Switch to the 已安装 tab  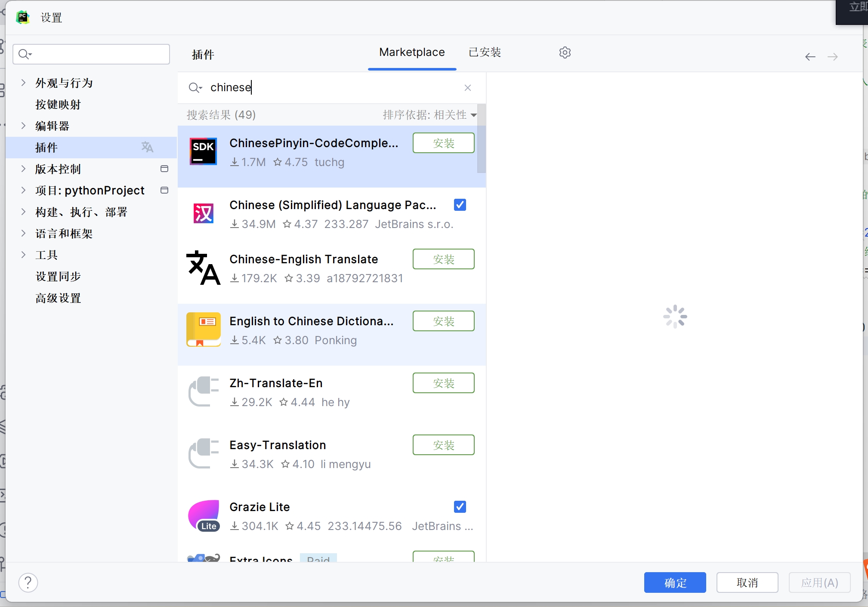pos(485,52)
